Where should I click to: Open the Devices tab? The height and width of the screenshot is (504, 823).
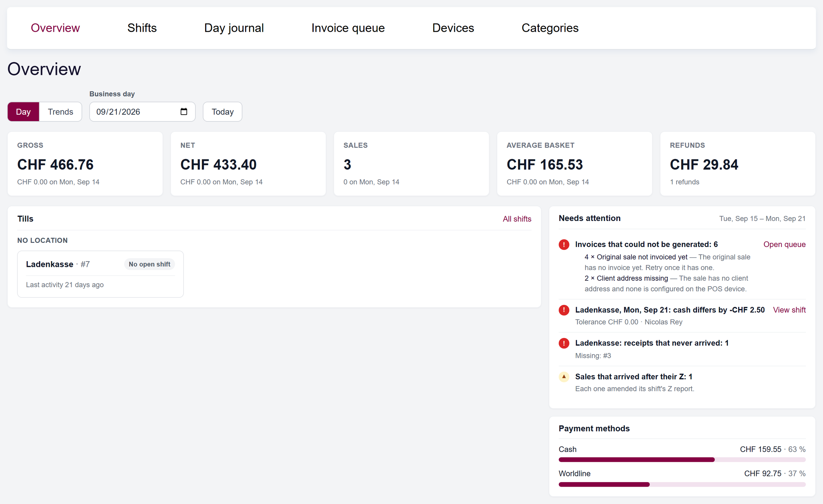pyautogui.click(x=453, y=28)
